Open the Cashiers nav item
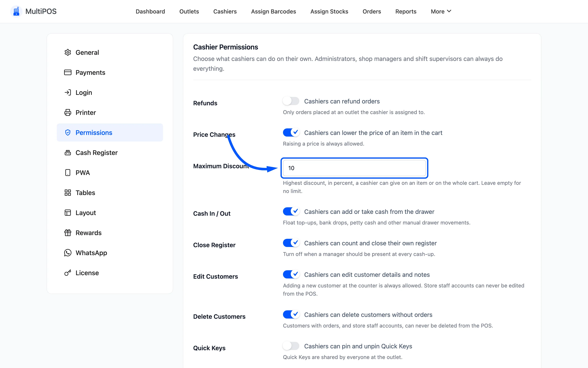 click(x=225, y=11)
